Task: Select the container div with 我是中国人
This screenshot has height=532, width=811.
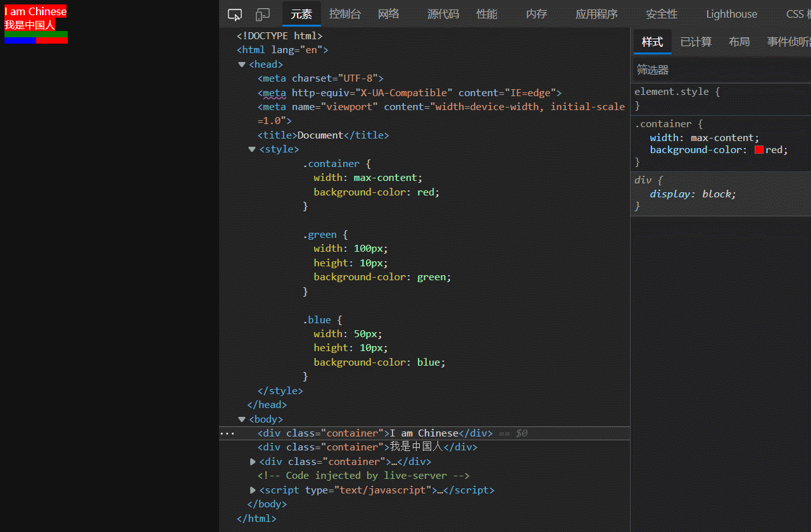Action: coord(367,447)
